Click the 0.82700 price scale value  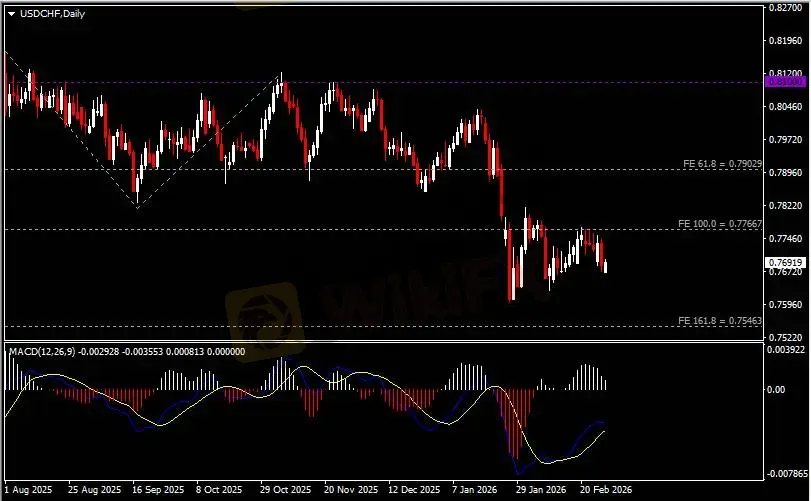tap(786, 8)
